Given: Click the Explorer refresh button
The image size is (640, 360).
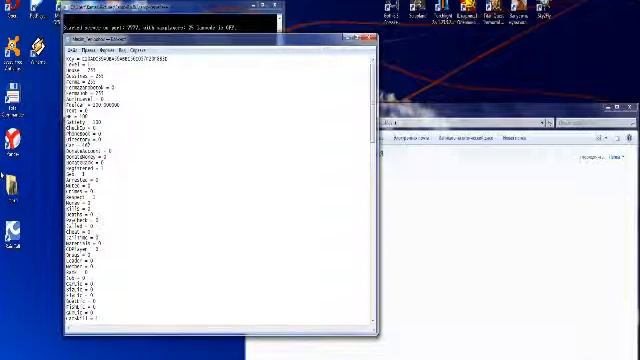Looking at the screenshot, I should point(550,123).
